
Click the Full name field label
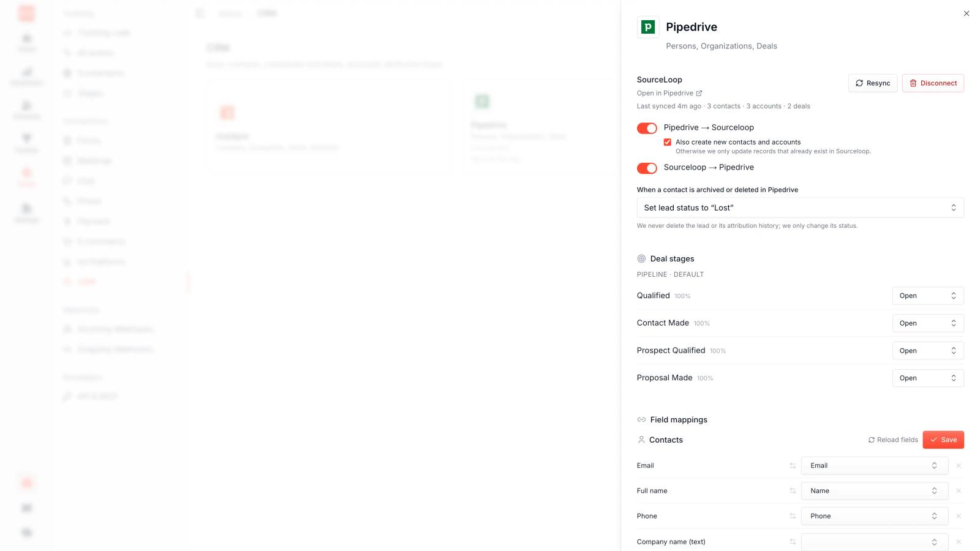[x=652, y=491]
